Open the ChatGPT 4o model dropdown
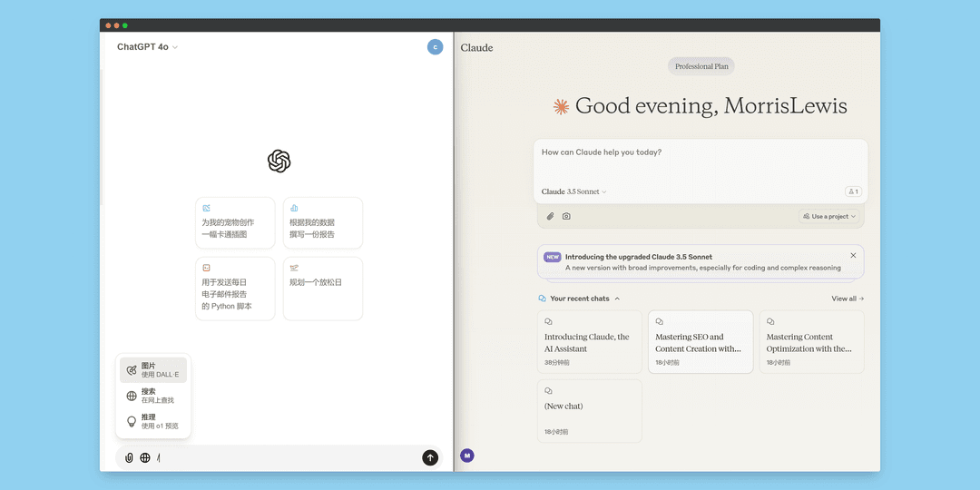The width and height of the screenshot is (980, 490). [148, 47]
